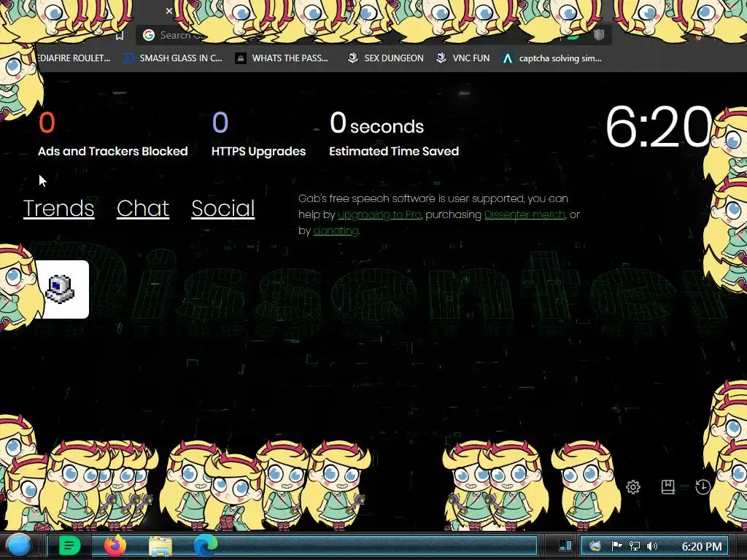This screenshot has height=560, width=747.
Task: Click the Estimated Time Saved stat
Action: click(x=394, y=134)
